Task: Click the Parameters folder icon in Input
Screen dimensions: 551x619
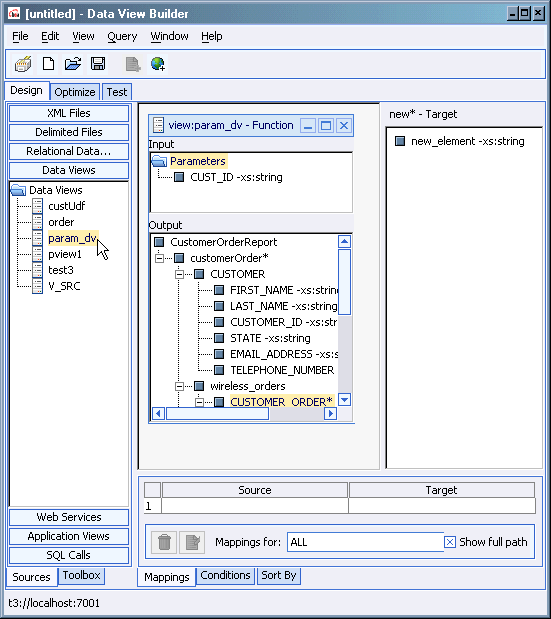Action: coord(159,161)
